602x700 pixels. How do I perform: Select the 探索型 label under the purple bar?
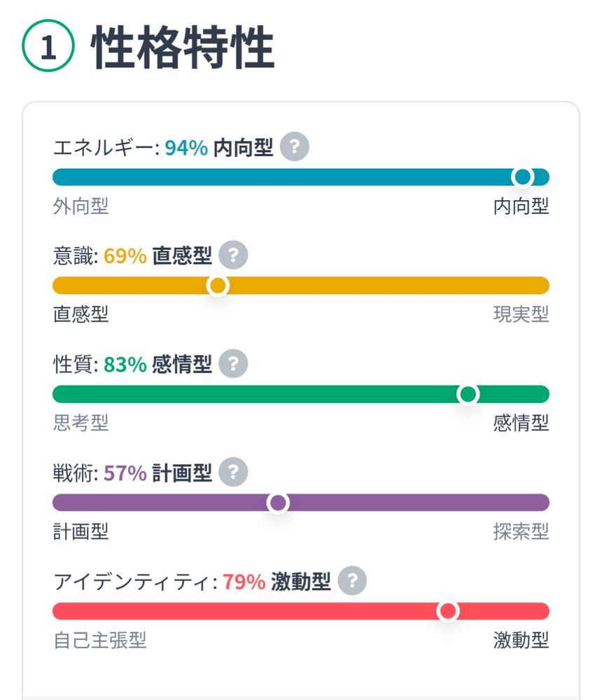521,531
